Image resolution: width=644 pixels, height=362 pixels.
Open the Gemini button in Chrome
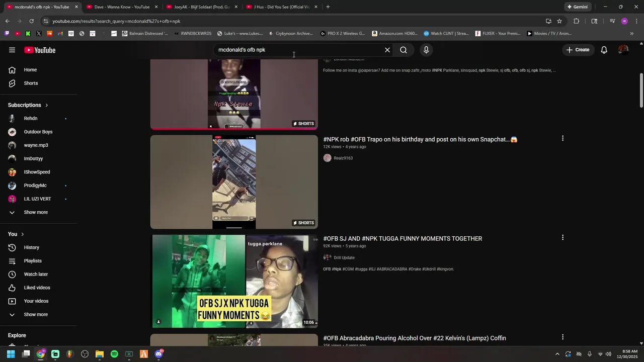tap(577, 7)
